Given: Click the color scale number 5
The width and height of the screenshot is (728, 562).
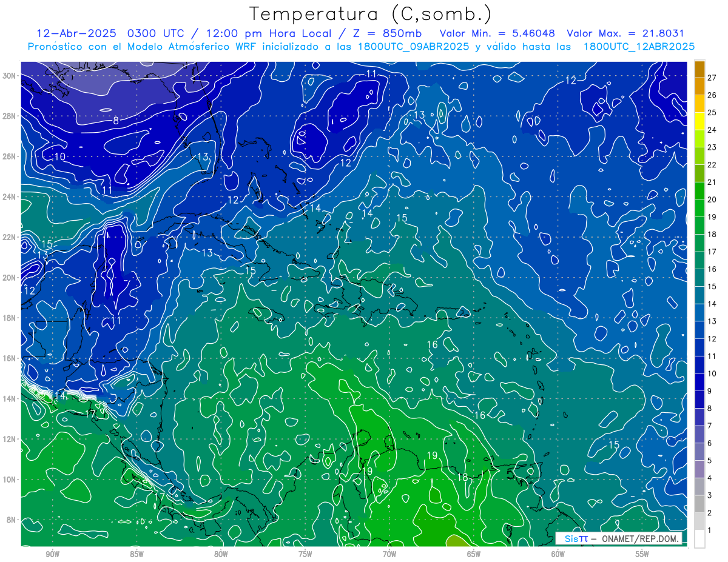Looking at the screenshot, I should [x=710, y=461].
